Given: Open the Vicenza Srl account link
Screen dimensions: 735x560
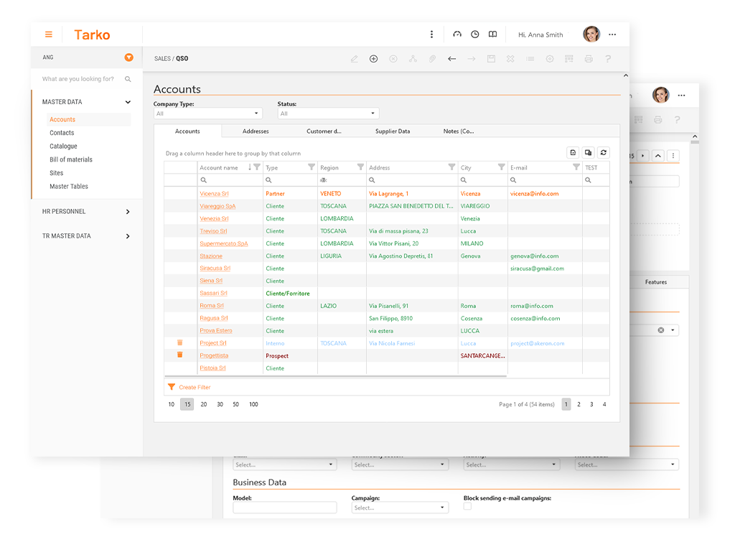Looking at the screenshot, I should click(x=214, y=194).
